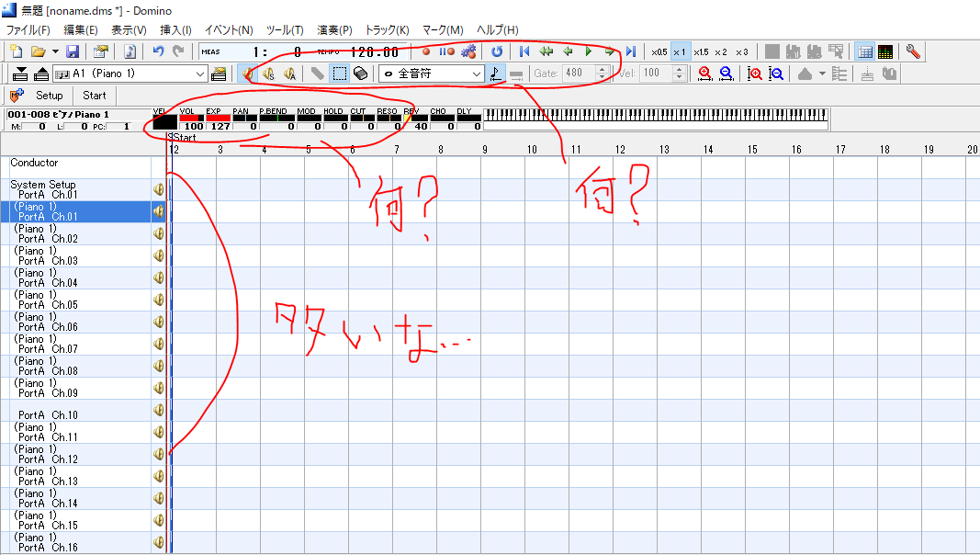
Task: Zoom in vertically with the red magnifier
Action: (754, 74)
